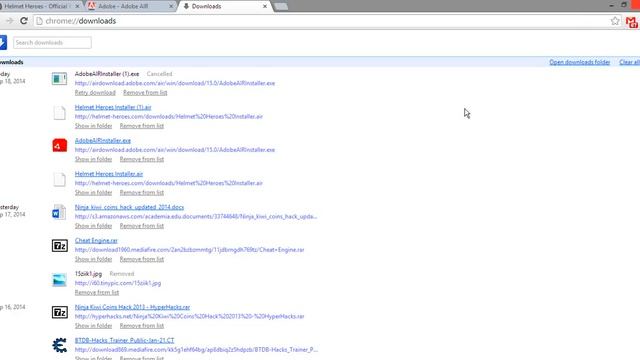Open the hyperhacks.net source URL
The image size is (640, 360).
click(x=189, y=316)
